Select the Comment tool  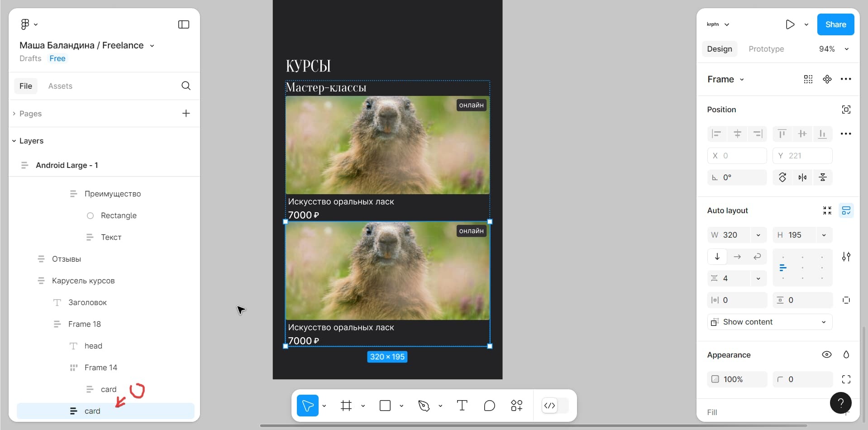point(489,406)
